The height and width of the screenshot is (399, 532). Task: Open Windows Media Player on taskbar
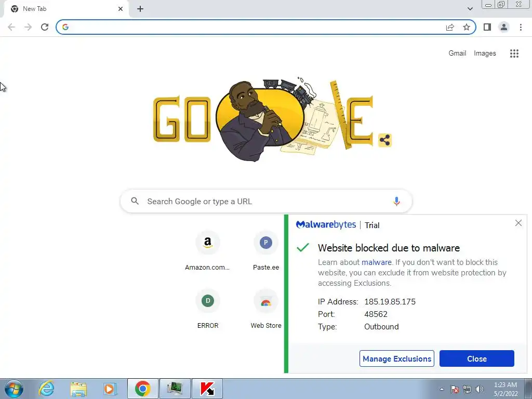(x=109, y=389)
